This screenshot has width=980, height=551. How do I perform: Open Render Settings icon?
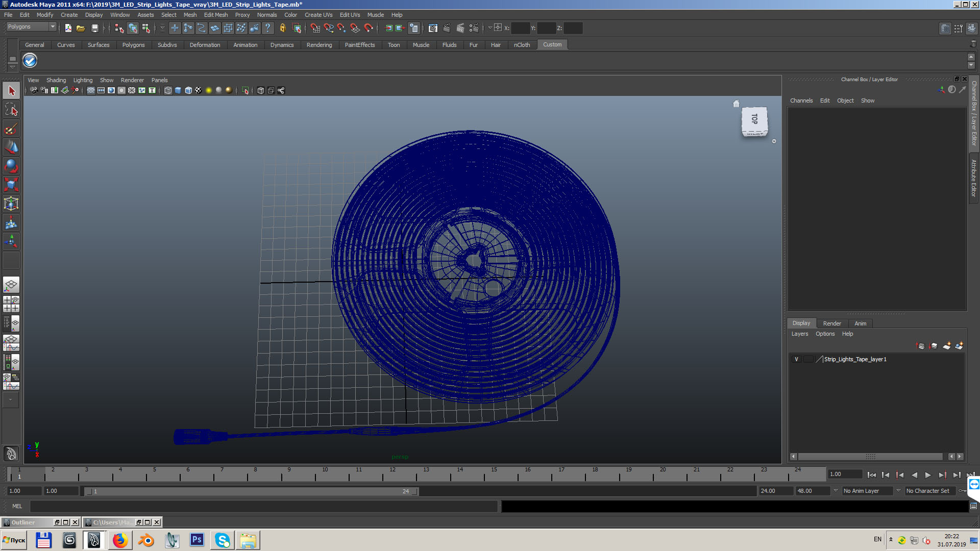(x=474, y=28)
